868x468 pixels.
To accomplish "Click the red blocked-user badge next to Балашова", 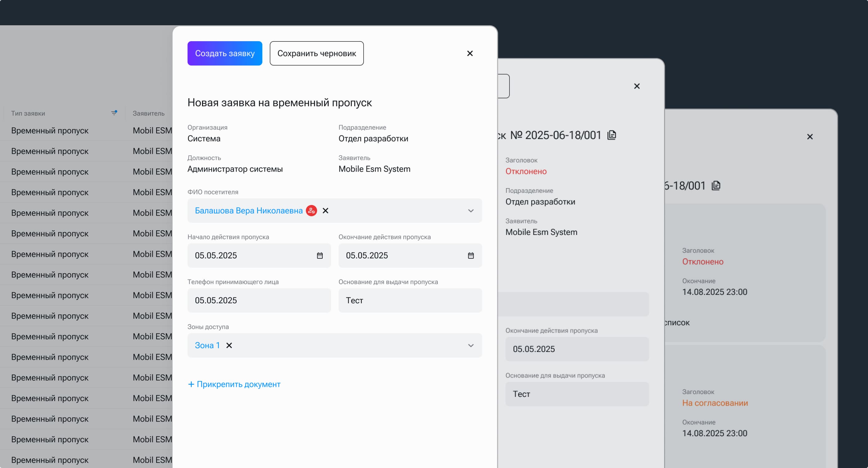I will [311, 211].
